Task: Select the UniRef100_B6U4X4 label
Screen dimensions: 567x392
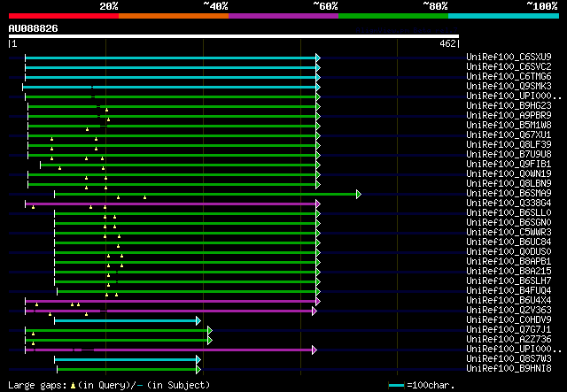Action: click(509, 301)
